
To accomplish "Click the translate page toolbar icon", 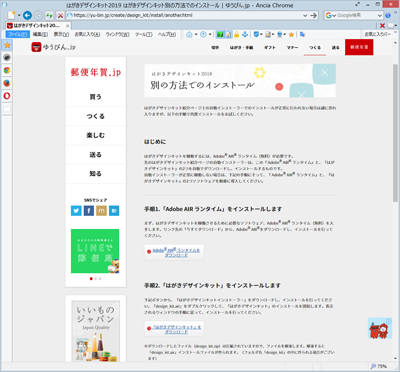I will point(302,34).
